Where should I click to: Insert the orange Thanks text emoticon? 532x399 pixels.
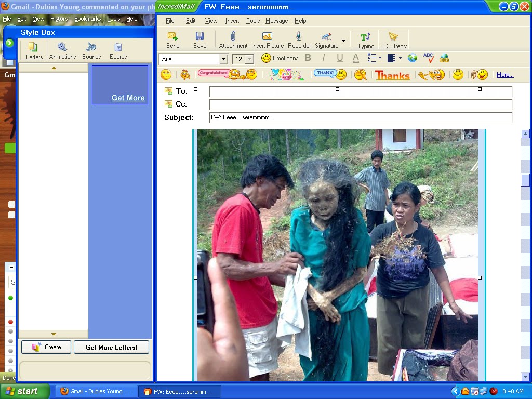[392, 75]
